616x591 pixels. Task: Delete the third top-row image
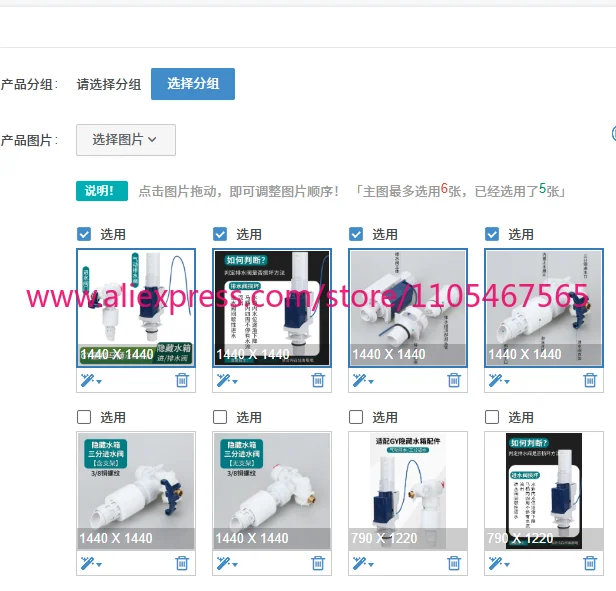click(454, 380)
